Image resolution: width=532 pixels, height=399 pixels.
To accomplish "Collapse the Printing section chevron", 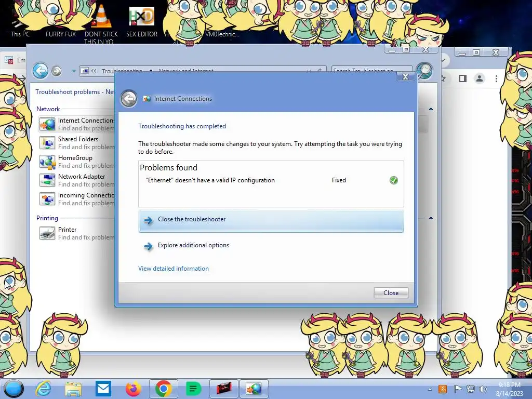I will pyautogui.click(x=431, y=218).
